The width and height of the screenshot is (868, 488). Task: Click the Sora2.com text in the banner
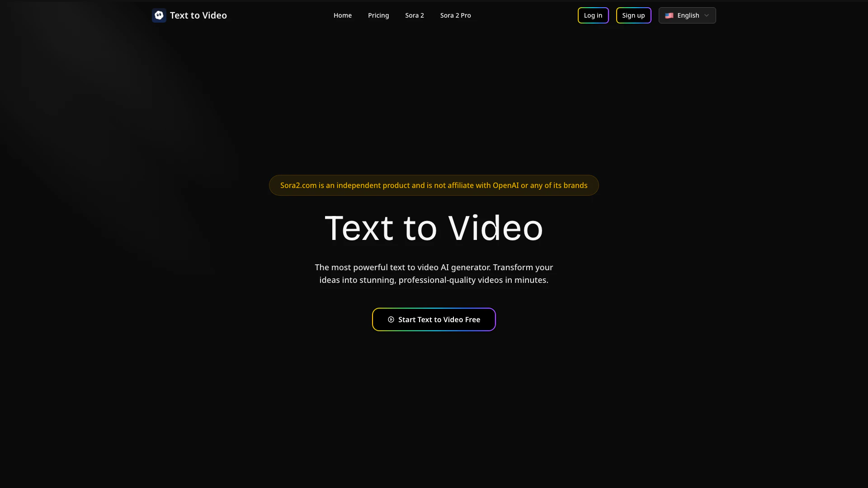[298, 185]
